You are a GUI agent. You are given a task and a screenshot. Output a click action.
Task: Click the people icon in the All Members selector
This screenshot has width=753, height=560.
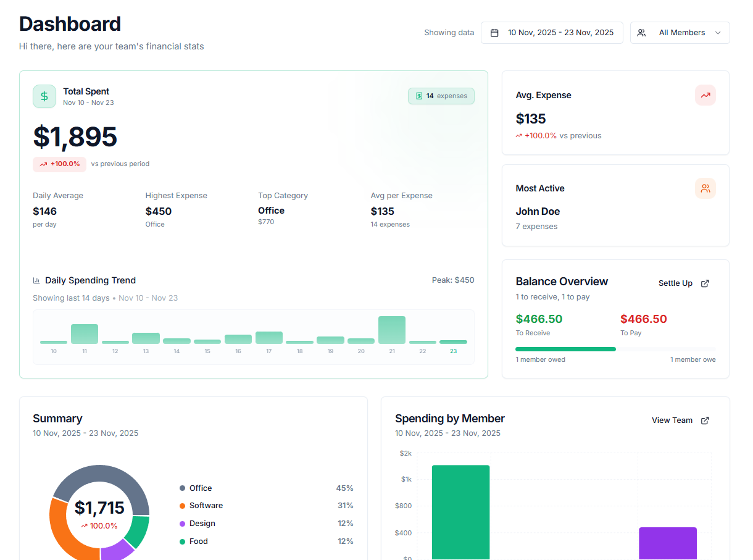point(642,32)
